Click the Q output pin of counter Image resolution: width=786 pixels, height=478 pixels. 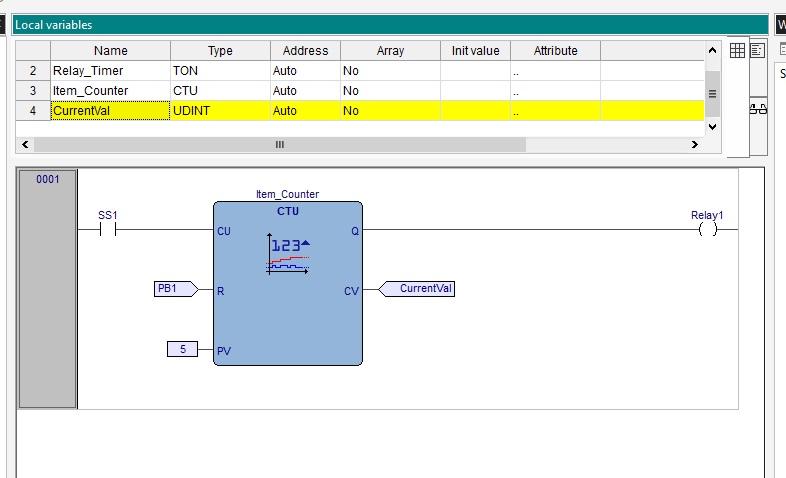click(x=355, y=231)
